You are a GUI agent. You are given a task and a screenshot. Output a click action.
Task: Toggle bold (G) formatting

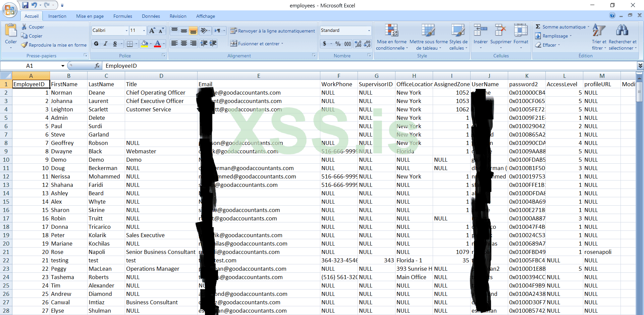click(96, 44)
